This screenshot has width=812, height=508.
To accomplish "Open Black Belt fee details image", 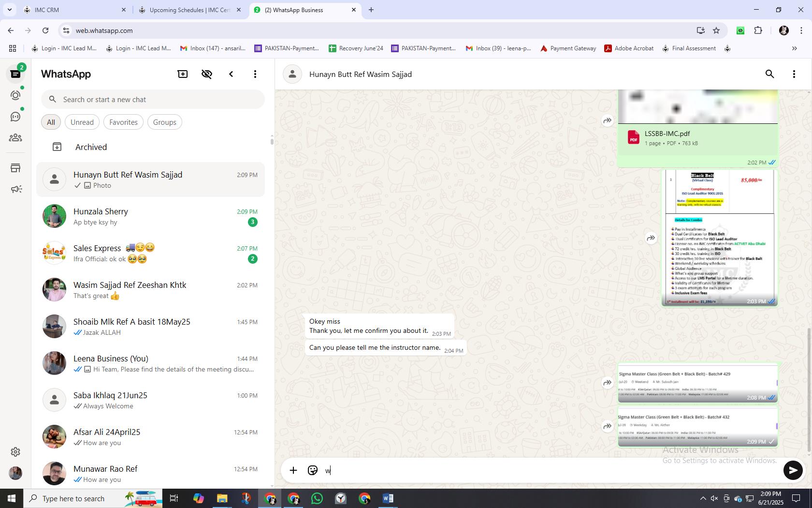I will 720,237.
